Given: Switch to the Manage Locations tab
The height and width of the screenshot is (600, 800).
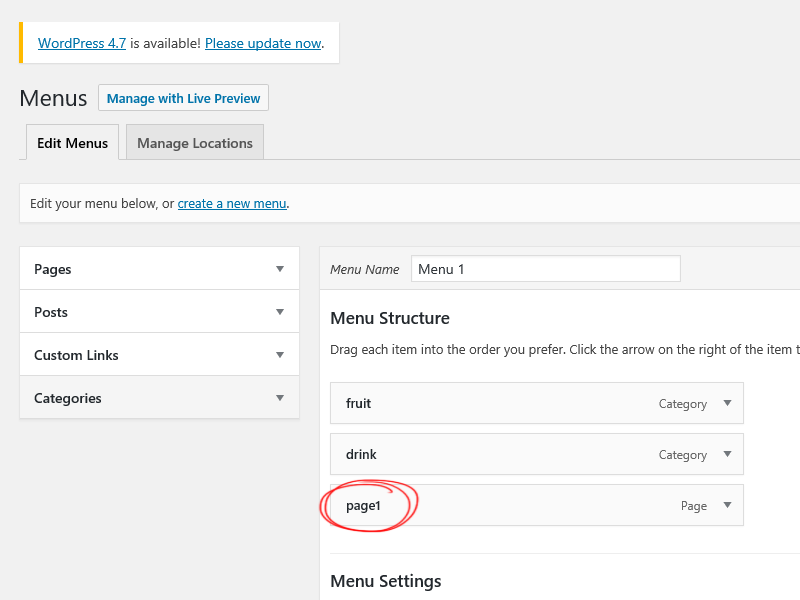Looking at the screenshot, I should 195,143.
